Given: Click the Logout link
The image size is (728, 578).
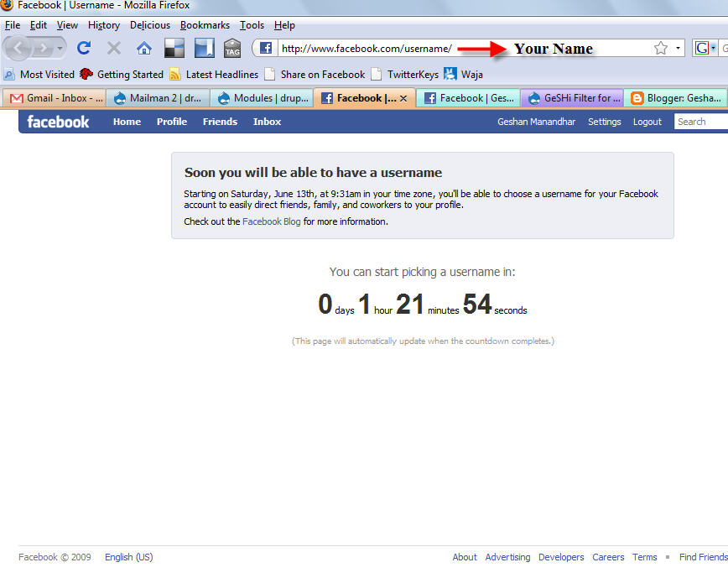Looking at the screenshot, I should coord(647,122).
